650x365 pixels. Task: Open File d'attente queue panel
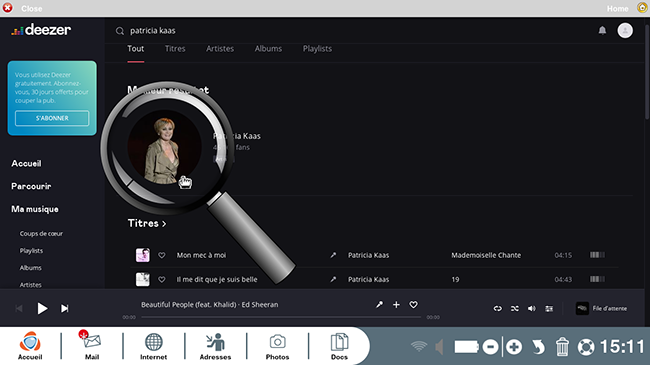pyautogui.click(x=601, y=308)
